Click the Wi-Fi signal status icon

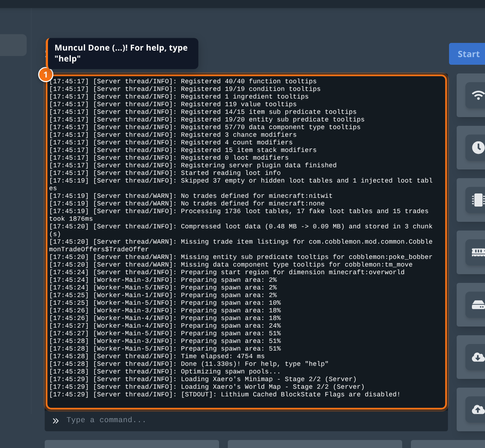[478, 95]
